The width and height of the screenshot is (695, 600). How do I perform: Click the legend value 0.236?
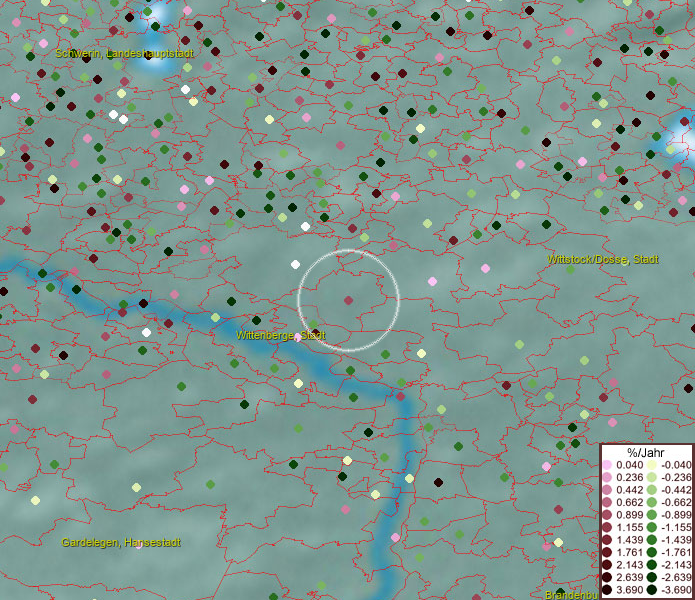click(629, 477)
